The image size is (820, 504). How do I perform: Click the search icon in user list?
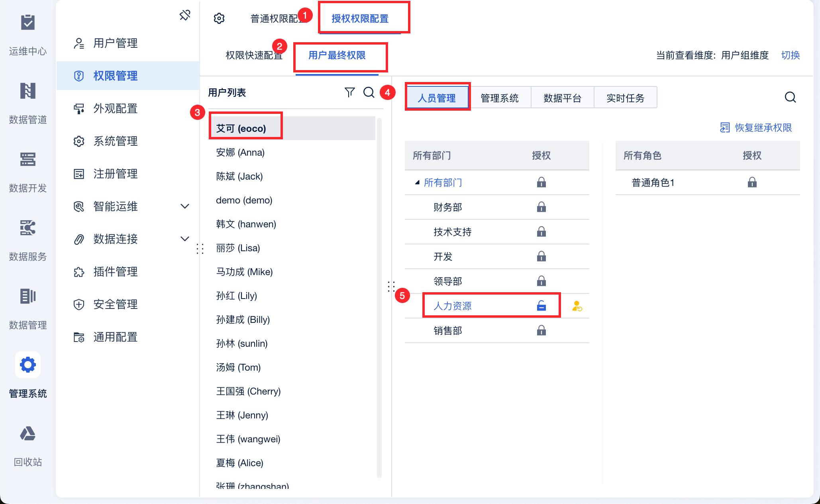pyautogui.click(x=369, y=92)
